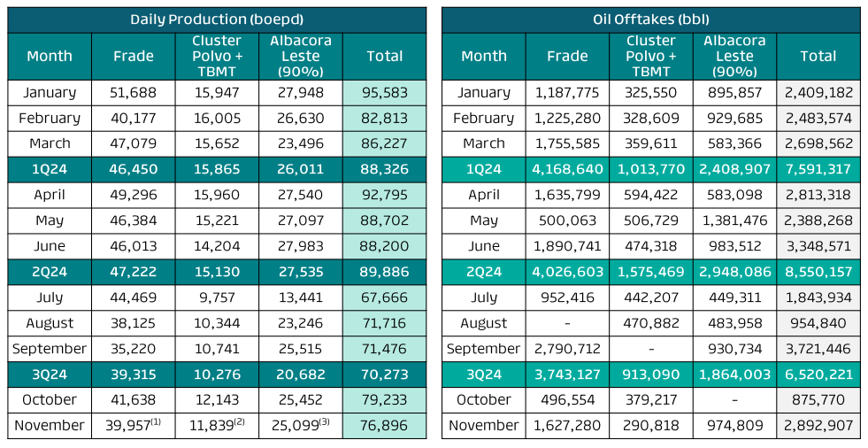Click the 2Q24 production total 89,886

tap(385, 272)
